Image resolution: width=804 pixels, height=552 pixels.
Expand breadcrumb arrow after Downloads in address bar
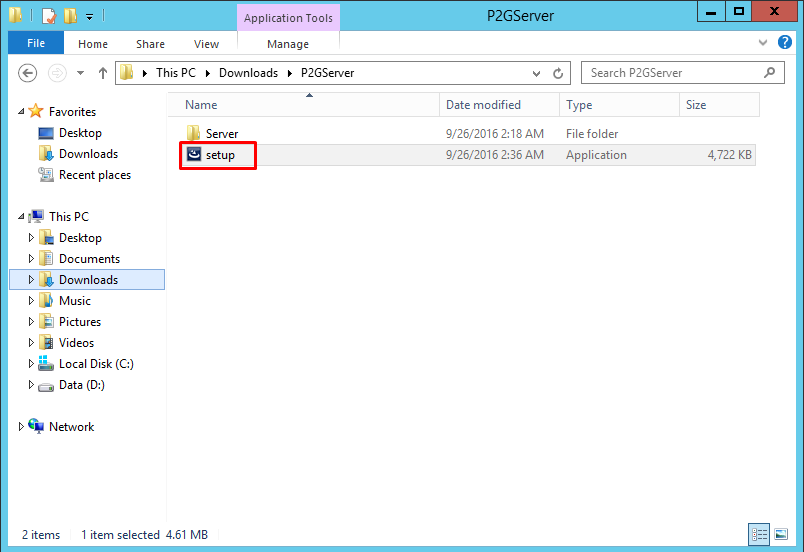[290, 73]
